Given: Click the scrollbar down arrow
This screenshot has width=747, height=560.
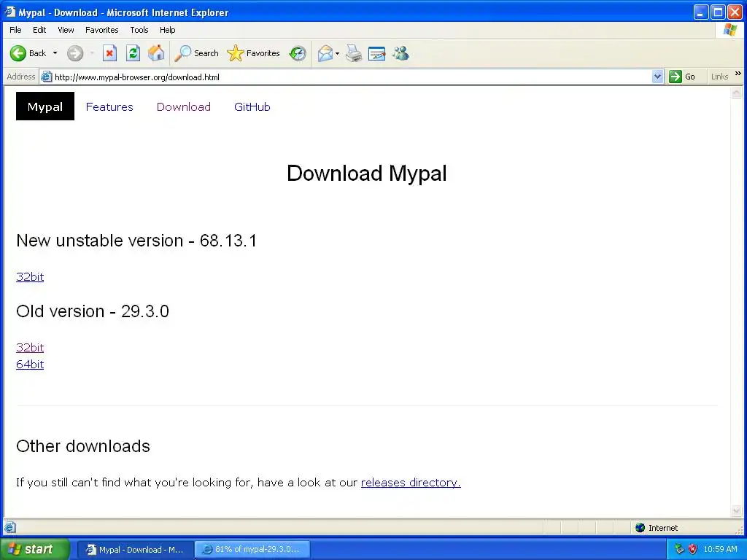Looking at the screenshot, I should point(737,511).
